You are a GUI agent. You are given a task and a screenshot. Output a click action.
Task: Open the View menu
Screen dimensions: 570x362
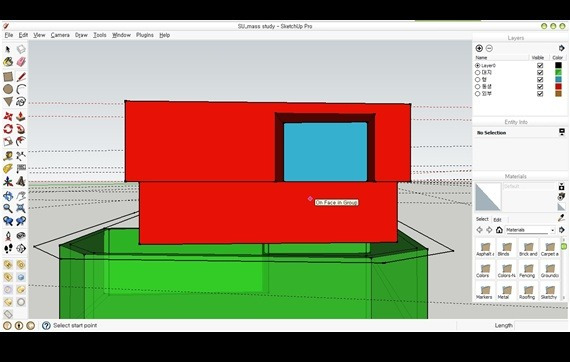pyautogui.click(x=39, y=35)
